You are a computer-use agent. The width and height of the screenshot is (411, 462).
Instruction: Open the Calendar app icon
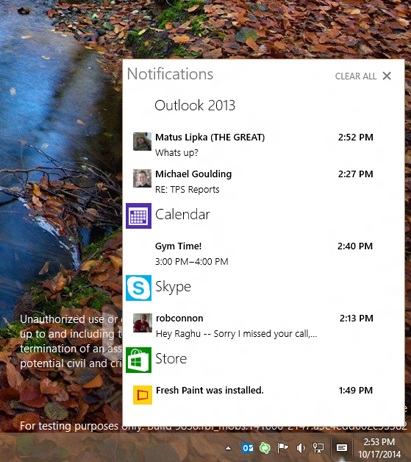[x=139, y=216]
